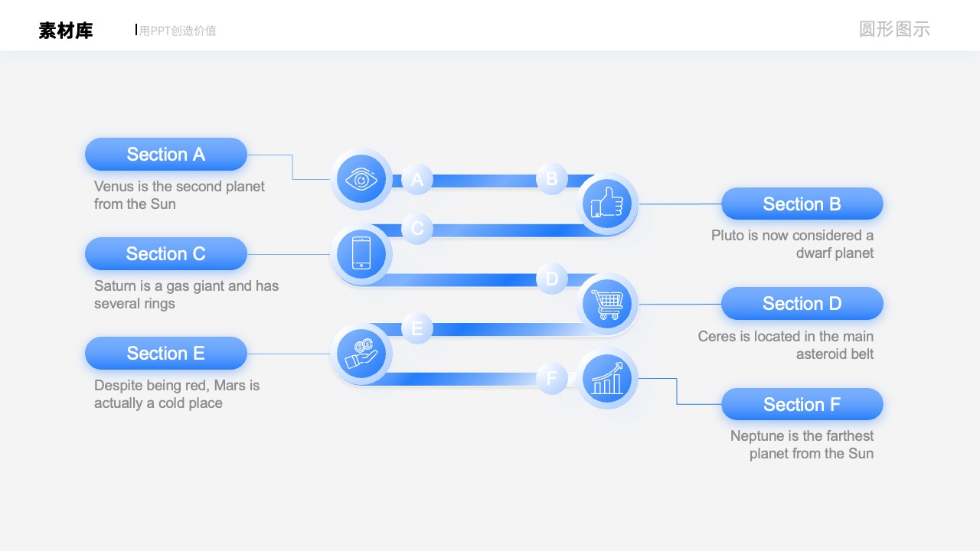Click the eye icon circle
980x551 pixels.
[361, 179]
